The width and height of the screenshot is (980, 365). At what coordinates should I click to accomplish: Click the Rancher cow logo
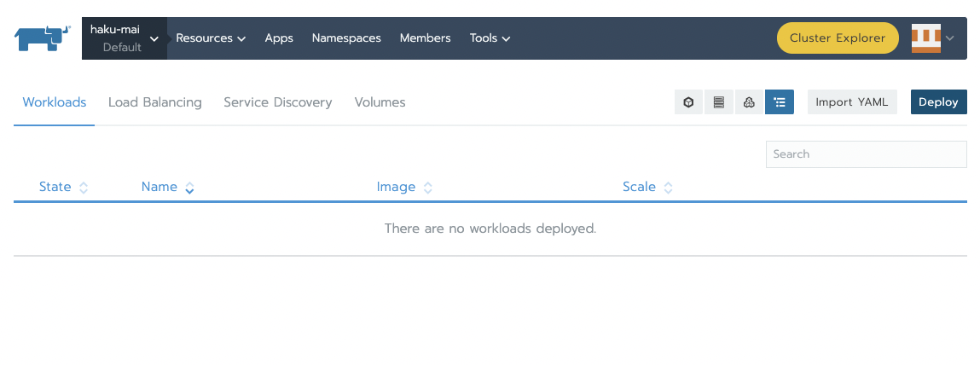tap(43, 38)
